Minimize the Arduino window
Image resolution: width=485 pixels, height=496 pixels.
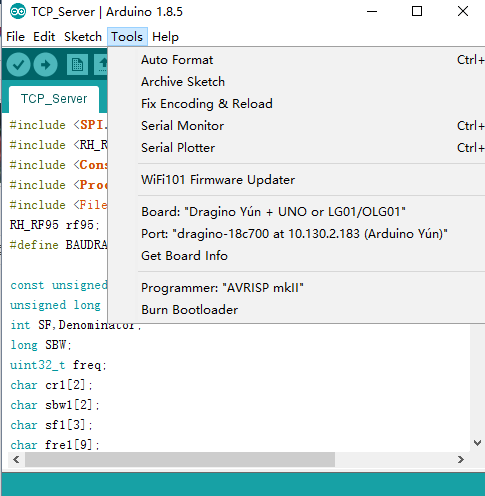[372, 11]
